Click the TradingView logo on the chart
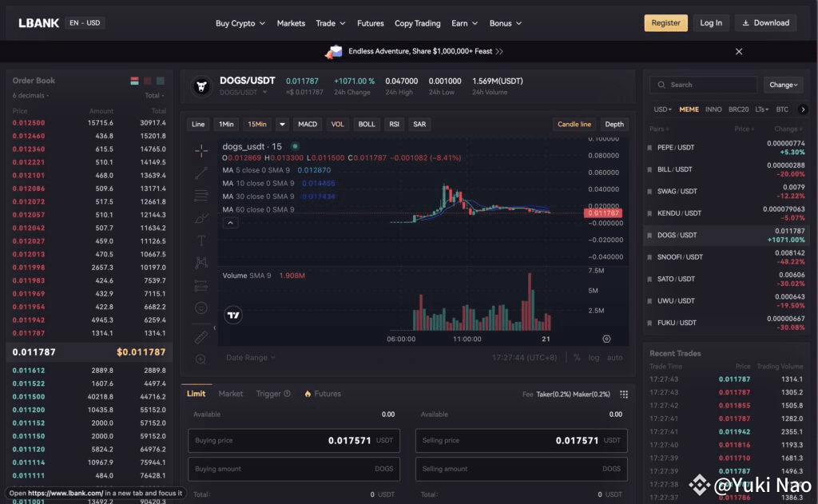This screenshot has width=818, height=504. coord(233,315)
